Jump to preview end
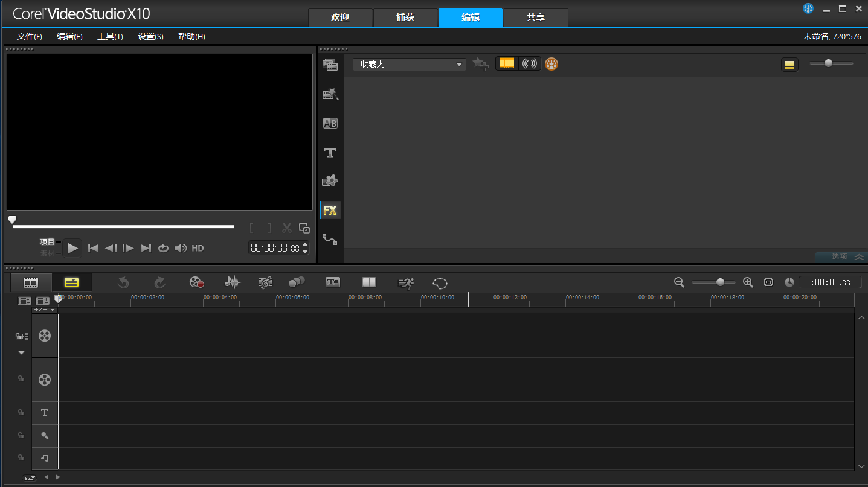 tap(146, 248)
